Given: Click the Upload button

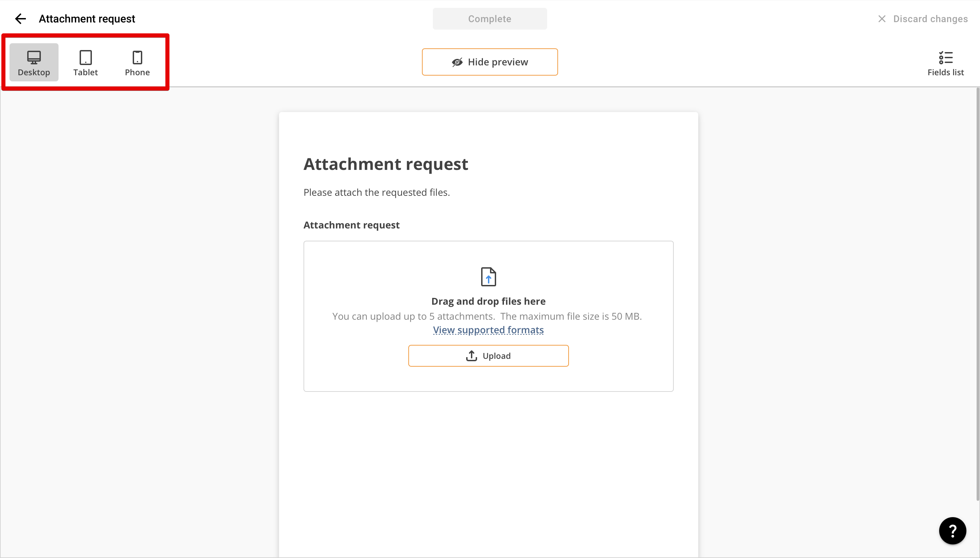Looking at the screenshot, I should coord(488,355).
